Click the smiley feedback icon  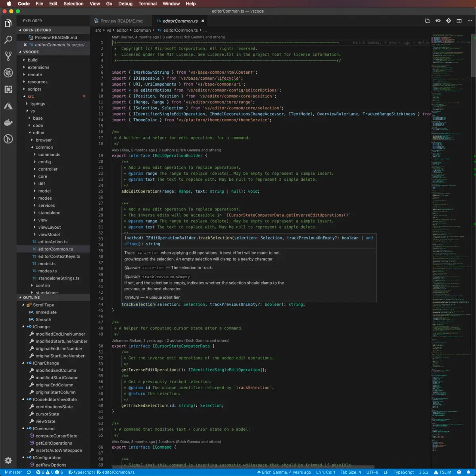point(459,472)
